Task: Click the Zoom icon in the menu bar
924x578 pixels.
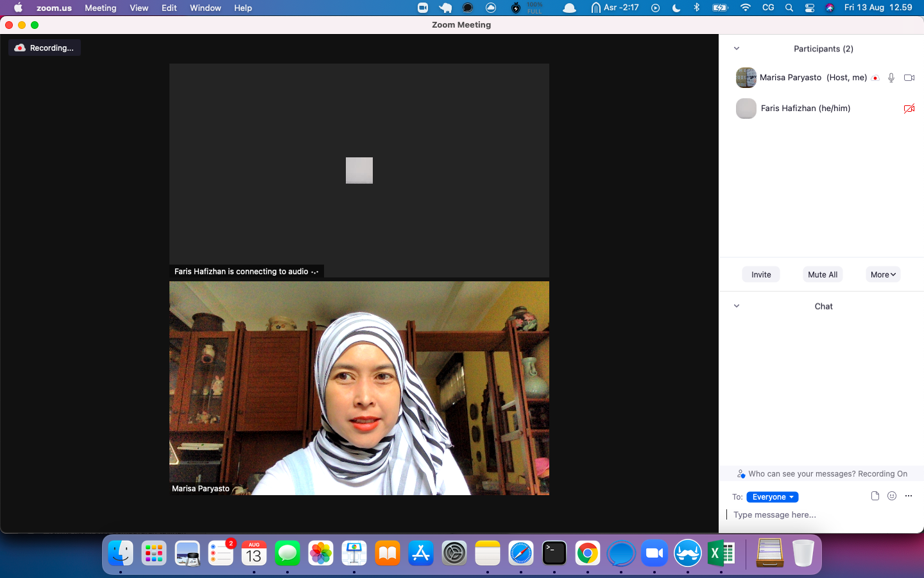Action: (x=423, y=8)
